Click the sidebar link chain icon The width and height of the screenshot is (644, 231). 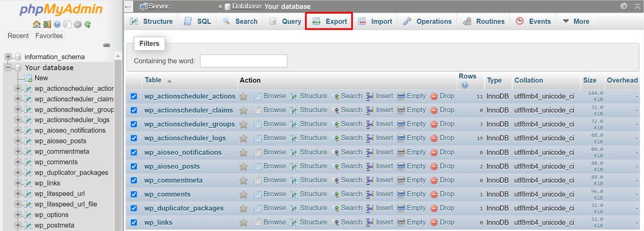pos(107,45)
